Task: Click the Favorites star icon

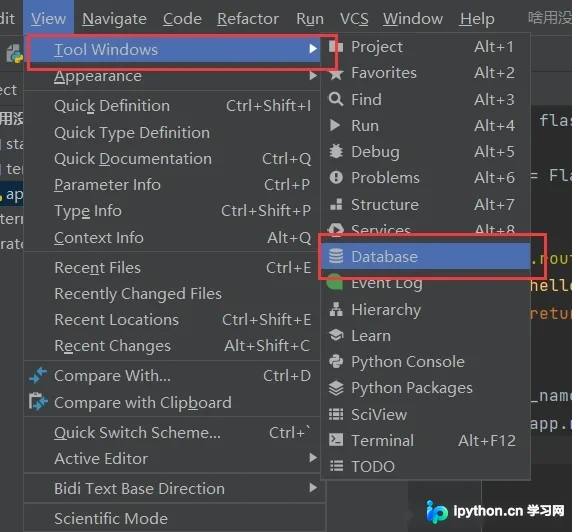Action: click(x=336, y=74)
